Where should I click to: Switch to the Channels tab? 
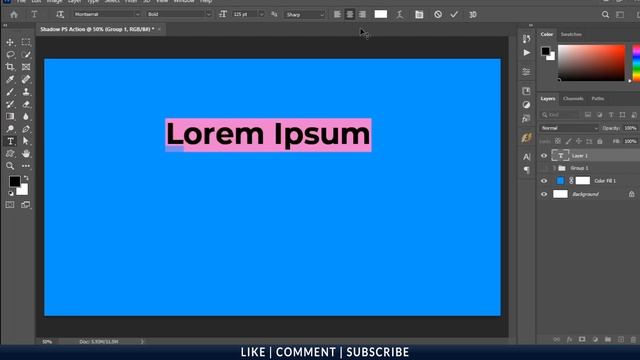573,98
